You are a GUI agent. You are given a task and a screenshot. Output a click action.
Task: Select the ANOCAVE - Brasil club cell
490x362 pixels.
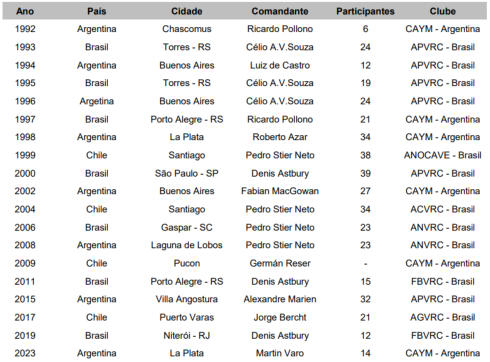(443, 155)
